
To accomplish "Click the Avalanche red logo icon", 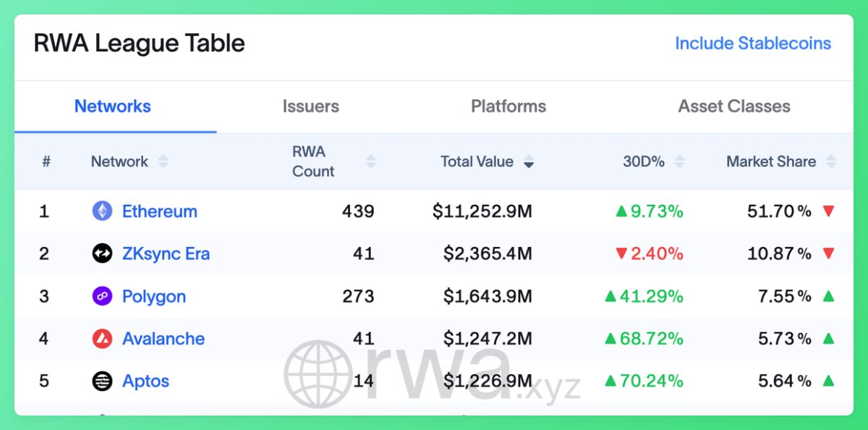I will pos(102,338).
